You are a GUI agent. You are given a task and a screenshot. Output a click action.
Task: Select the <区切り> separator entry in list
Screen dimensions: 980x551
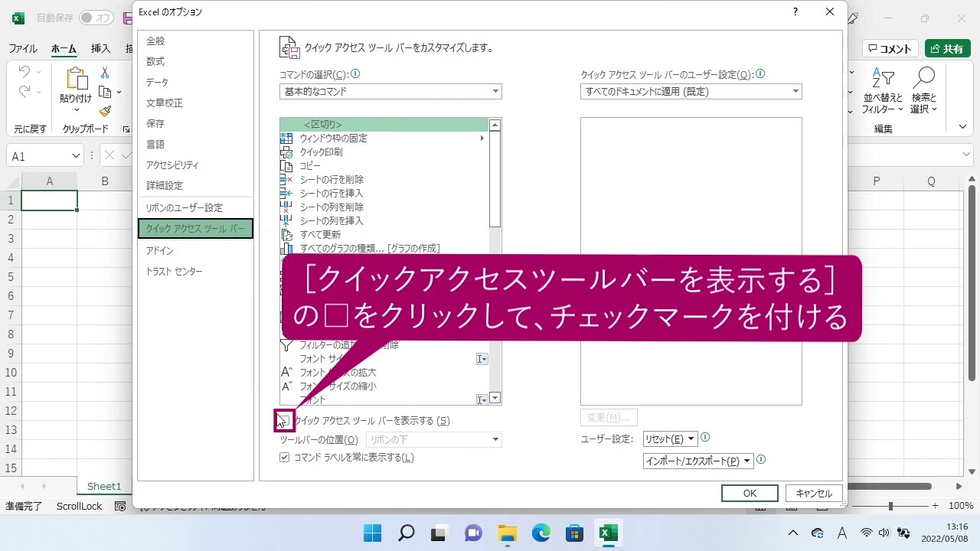click(x=384, y=125)
